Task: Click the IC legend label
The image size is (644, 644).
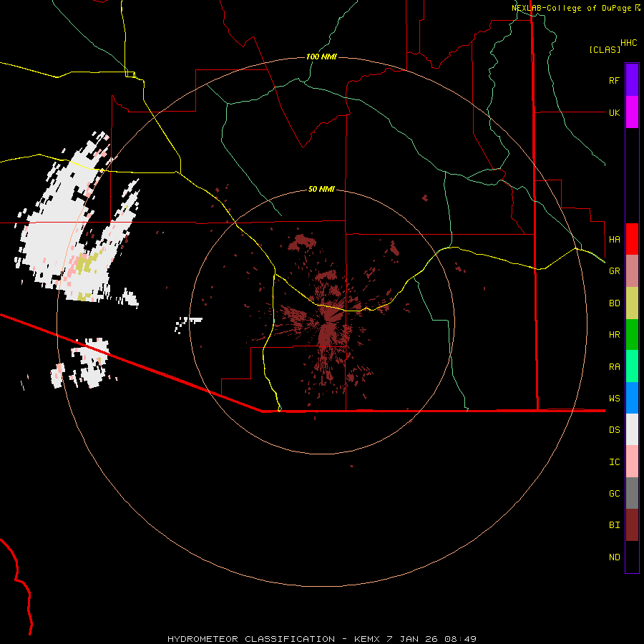Action: pyautogui.click(x=614, y=462)
